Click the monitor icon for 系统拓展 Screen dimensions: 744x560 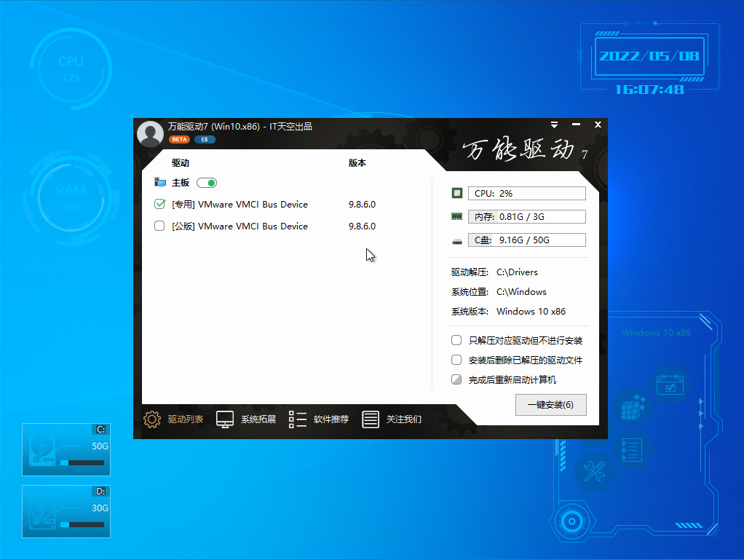(225, 419)
